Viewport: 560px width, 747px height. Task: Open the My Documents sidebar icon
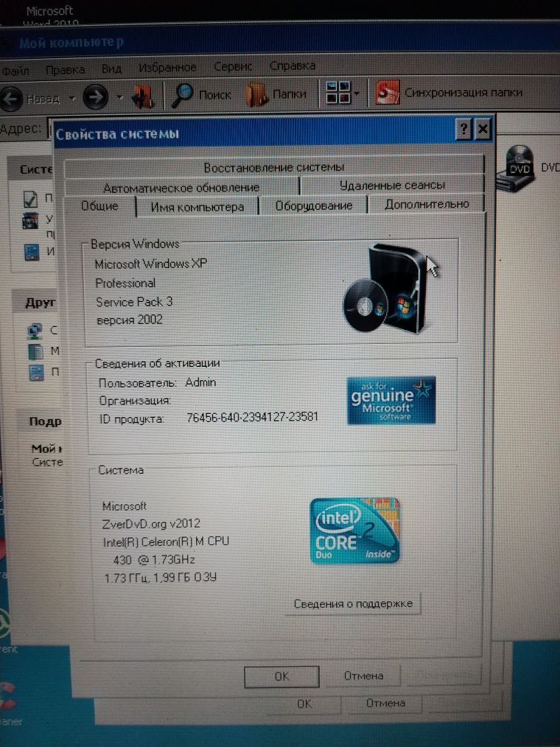[36, 351]
